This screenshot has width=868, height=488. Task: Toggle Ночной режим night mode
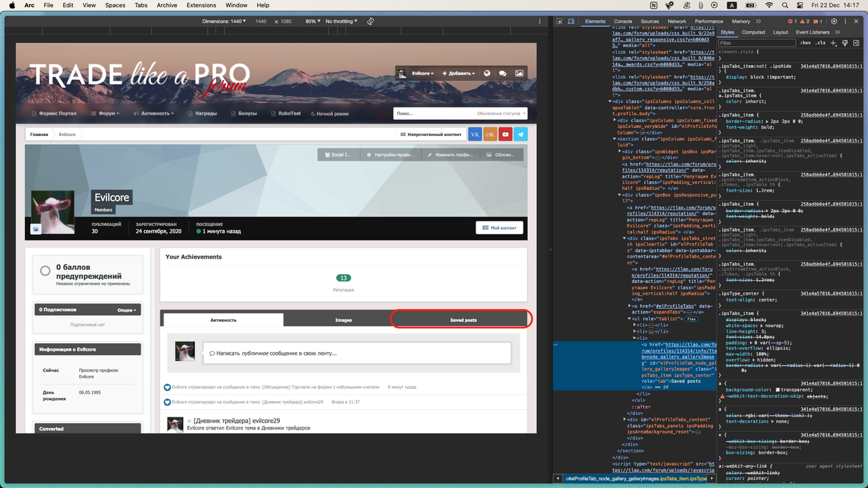coord(330,114)
